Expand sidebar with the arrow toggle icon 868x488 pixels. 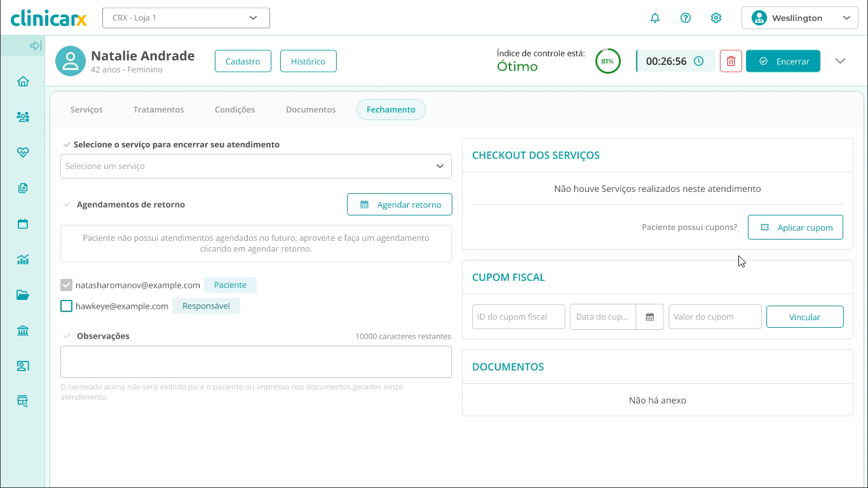pyautogui.click(x=36, y=46)
